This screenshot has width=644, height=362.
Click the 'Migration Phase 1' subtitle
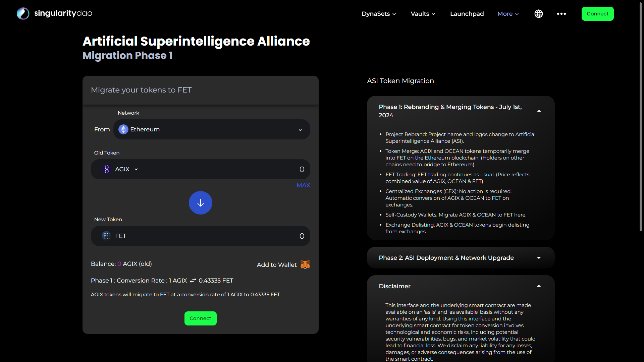point(127,56)
